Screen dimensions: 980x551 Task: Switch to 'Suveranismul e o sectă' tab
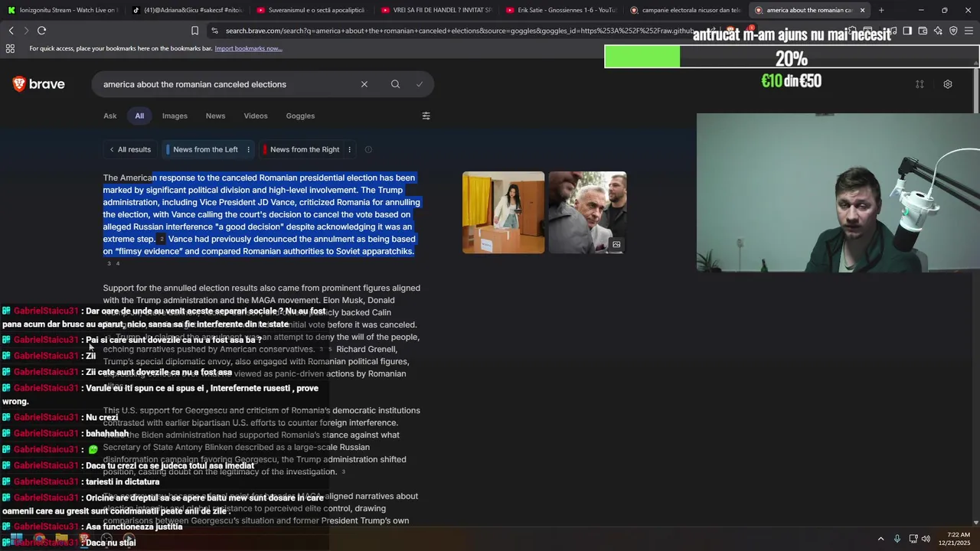(310, 10)
